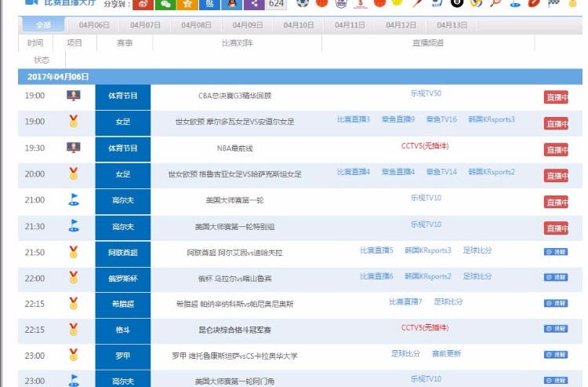Share to WeChat via green icon
The image size is (588, 387).
[165, 4]
